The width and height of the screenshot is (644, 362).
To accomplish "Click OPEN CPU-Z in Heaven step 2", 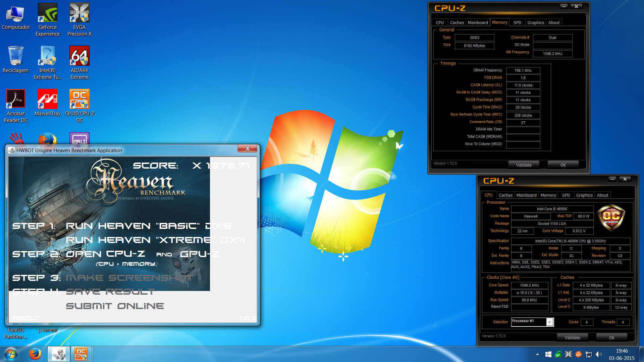I will click(106, 254).
